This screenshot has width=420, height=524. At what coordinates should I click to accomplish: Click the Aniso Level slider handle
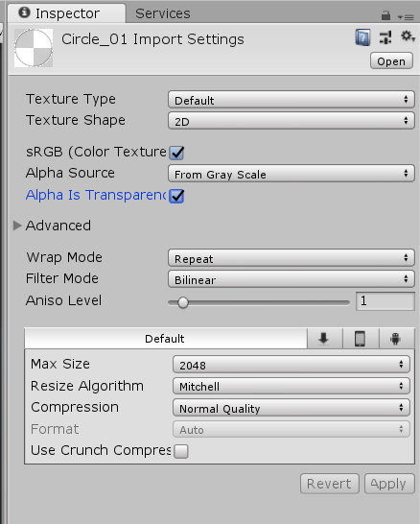click(182, 302)
